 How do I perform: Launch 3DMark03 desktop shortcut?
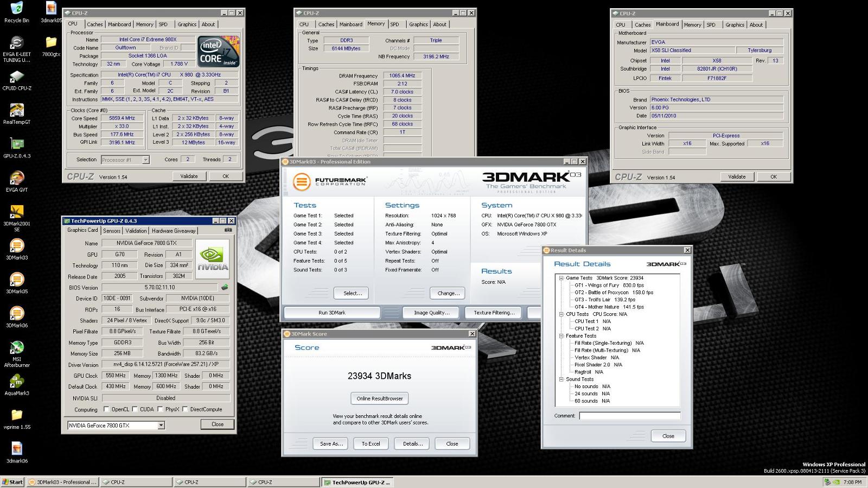pos(17,250)
